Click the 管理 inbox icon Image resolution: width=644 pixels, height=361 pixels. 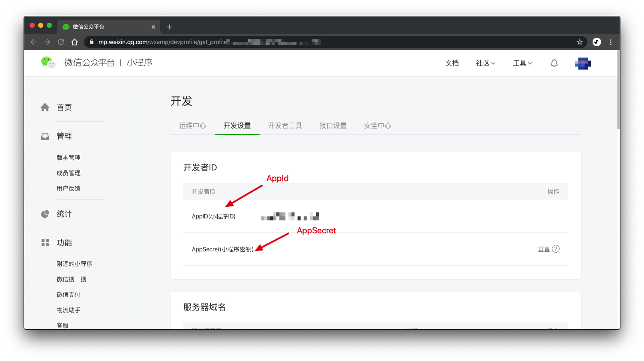[45, 136]
